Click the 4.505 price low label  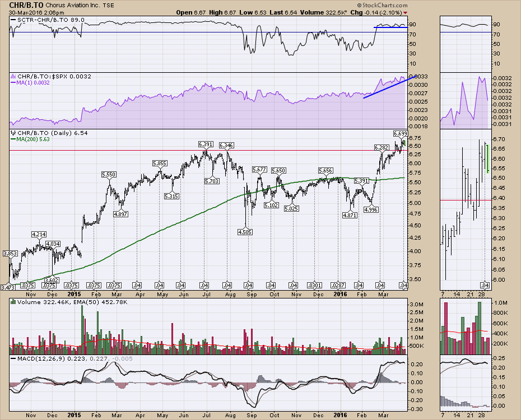245,232
